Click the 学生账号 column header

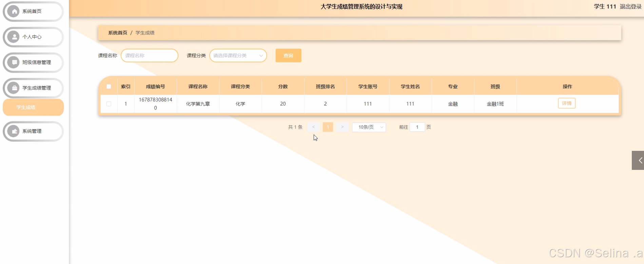click(368, 87)
